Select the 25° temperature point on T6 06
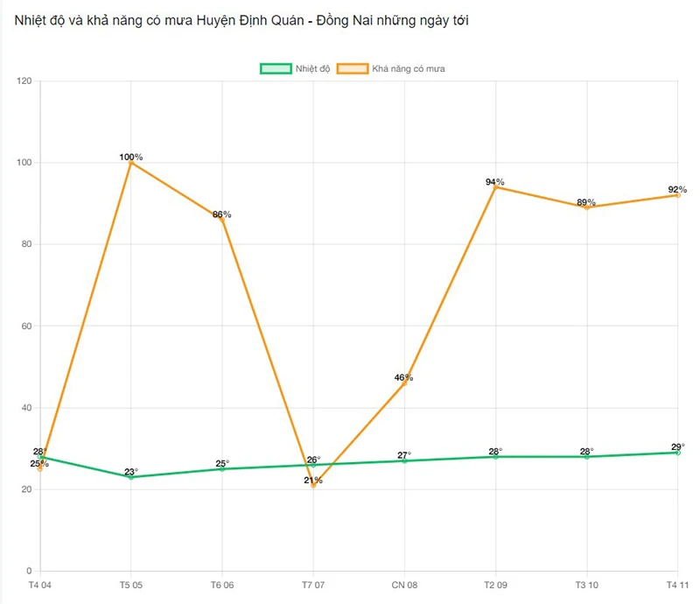This screenshot has width=700, height=604. [x=222, y=469]
